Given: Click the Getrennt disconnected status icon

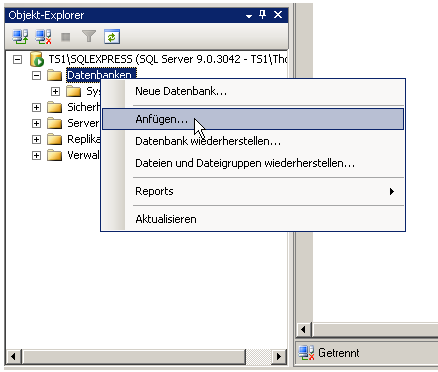Looking at the screenshot, I should click(x=306, y=353).
